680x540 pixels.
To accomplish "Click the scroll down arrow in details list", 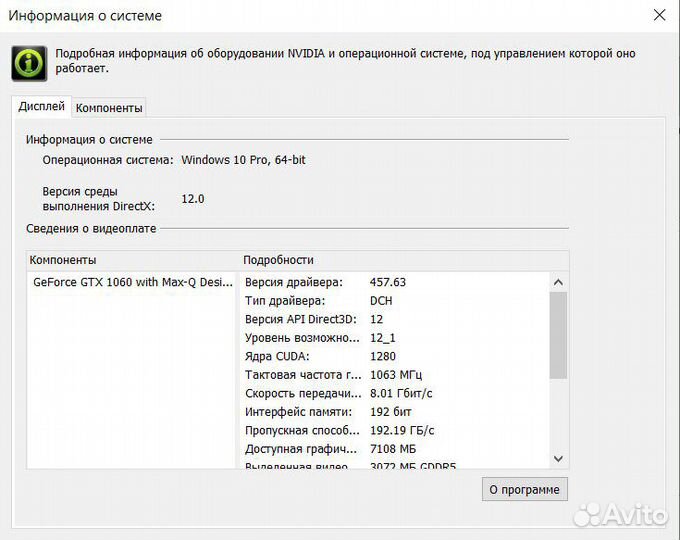I will point(558,458).
